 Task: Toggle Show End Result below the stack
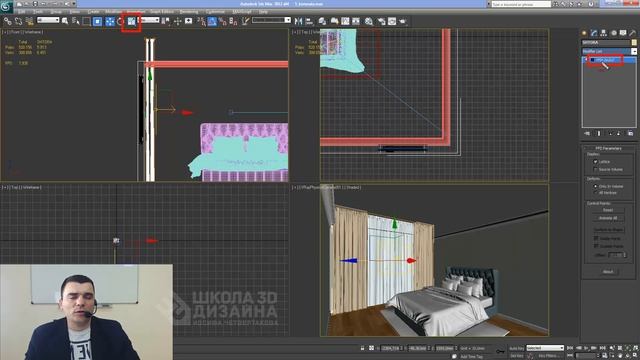(599, 133)
